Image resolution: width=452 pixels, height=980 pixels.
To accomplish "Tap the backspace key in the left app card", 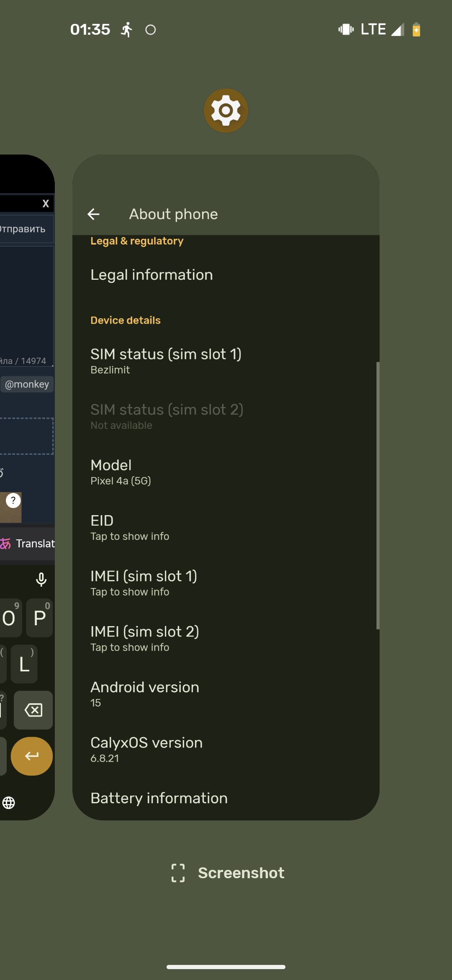I will point(33,710).
